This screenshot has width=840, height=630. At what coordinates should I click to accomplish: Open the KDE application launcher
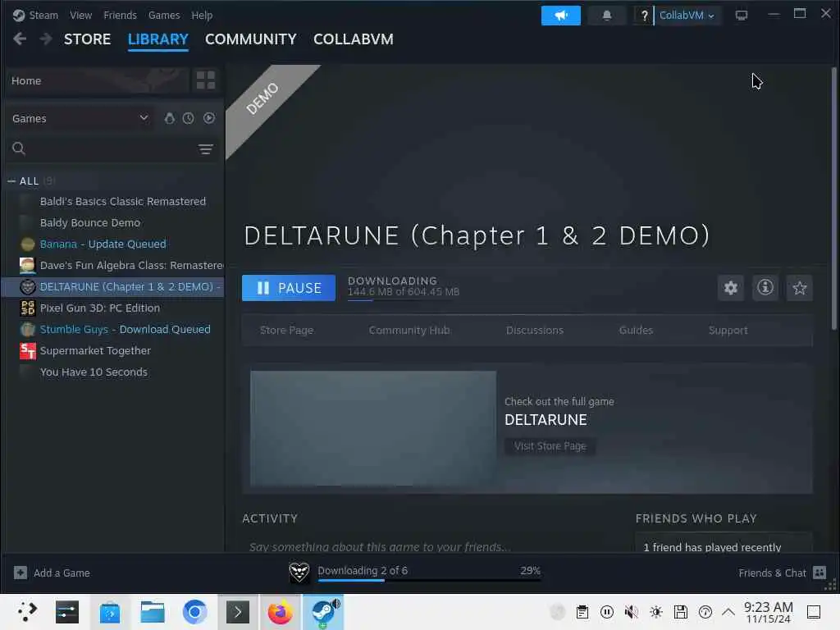point(27,612)
